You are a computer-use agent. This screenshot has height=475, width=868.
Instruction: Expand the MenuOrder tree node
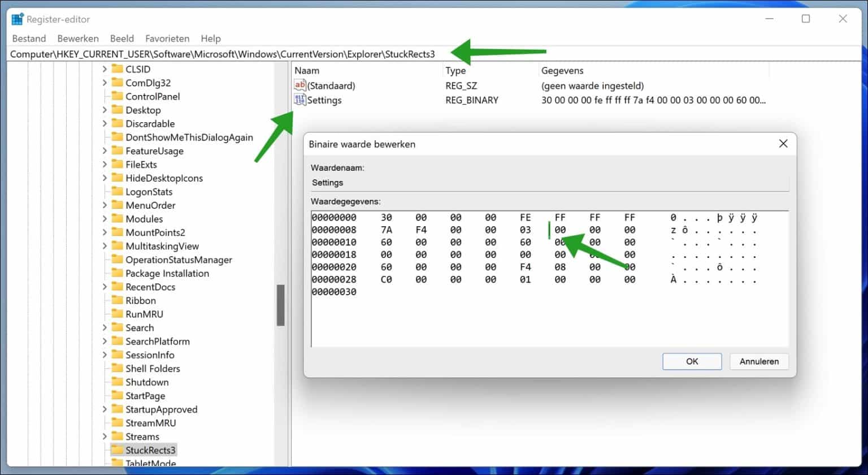tap(105, 205)
